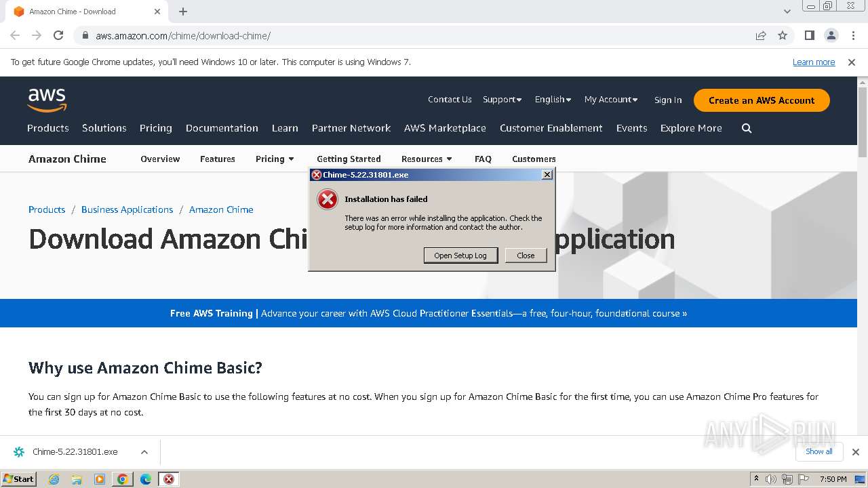The height and width of the screenshot is (488, 868).
Task: Open Internet Explorer from taskbar
Action: [54, 479]
